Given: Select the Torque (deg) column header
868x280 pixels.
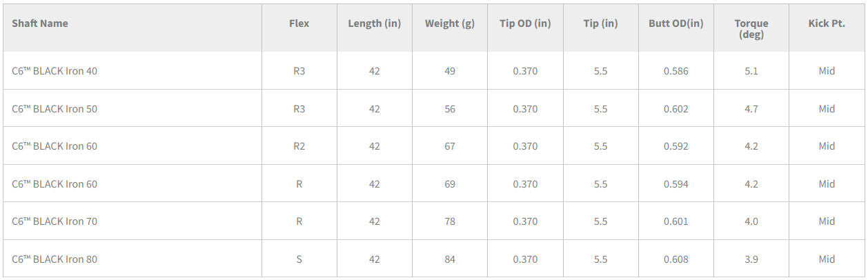Looking at the screenshot, I should (x=751, y=29).
